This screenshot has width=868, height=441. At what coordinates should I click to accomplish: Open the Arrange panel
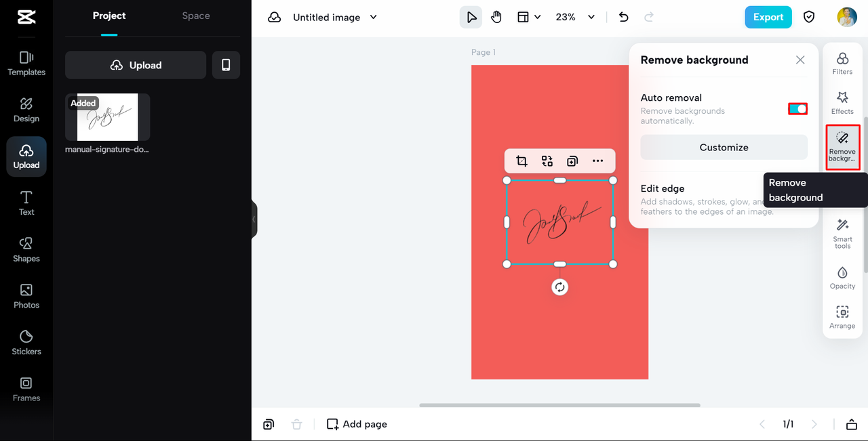point(842,318)
